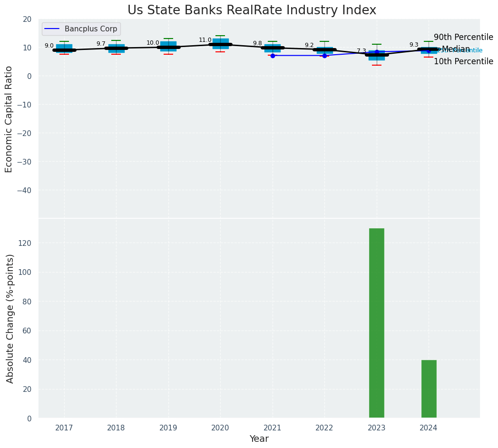Select the shorter green bar for 2024

[429, 389]
